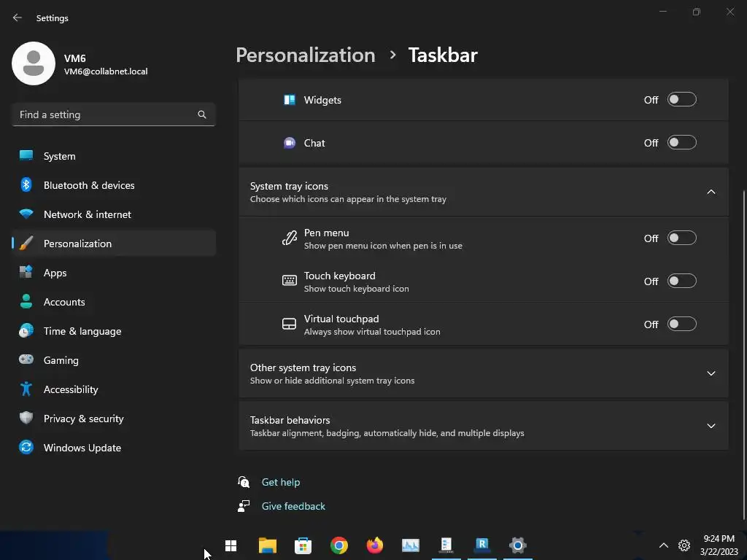This screenshot has width=747, height=560.
Task: Go back to Personalization via breadcrumb
Action: pyautogui.click(x=306, y=55)
